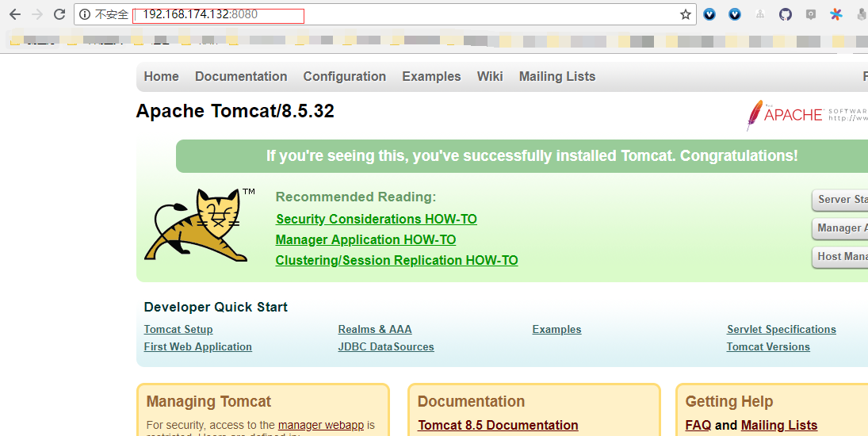Open Examples link under Developer Quick Start
Screen dimensions: 868x436
557,329
